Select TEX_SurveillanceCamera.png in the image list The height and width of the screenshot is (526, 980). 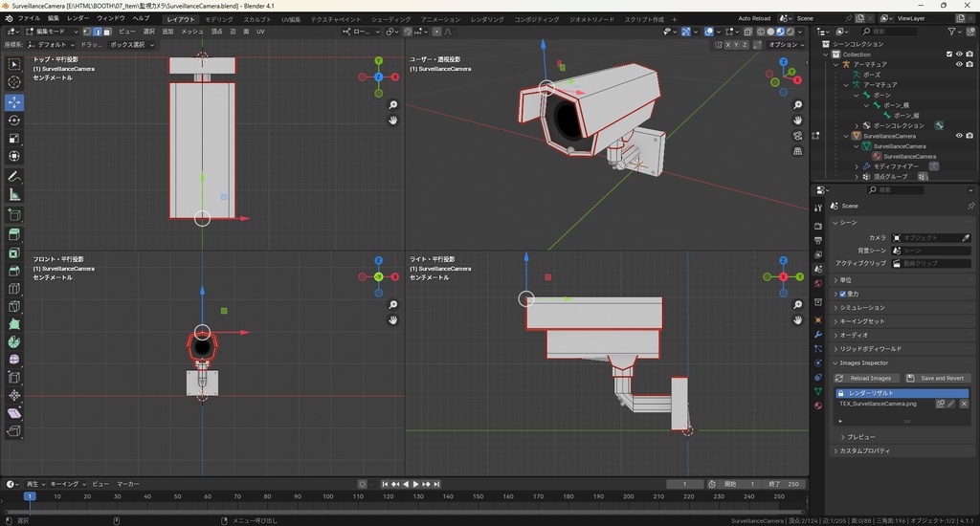[x=879, y=405]
